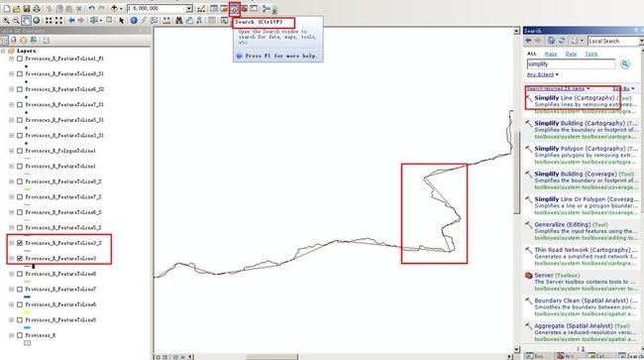Open an existing map document
Screen dimensions: 644x360
(17, 8)
